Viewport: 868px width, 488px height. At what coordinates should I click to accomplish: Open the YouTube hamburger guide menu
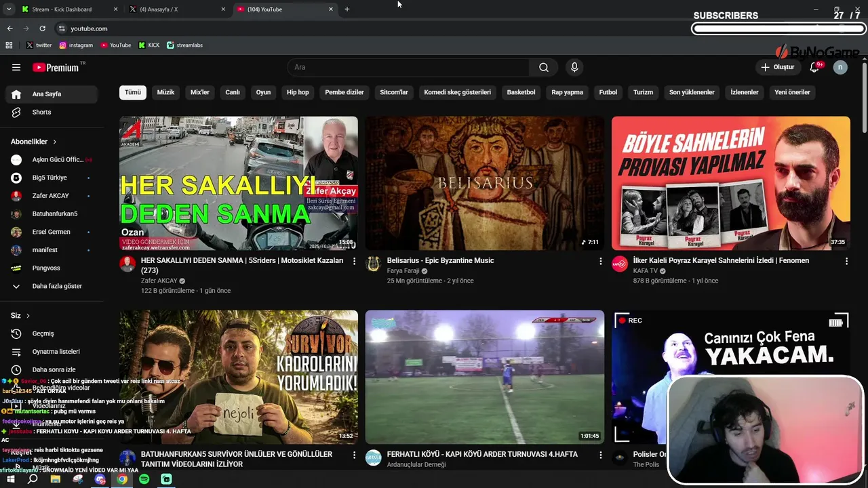pos(16,67)
